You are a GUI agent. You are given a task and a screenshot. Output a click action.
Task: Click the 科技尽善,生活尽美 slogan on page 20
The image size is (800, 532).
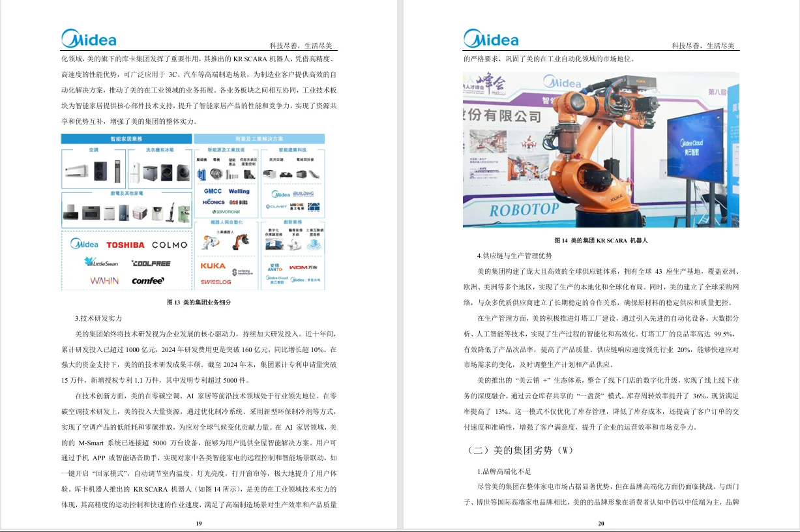pos(704,45)
